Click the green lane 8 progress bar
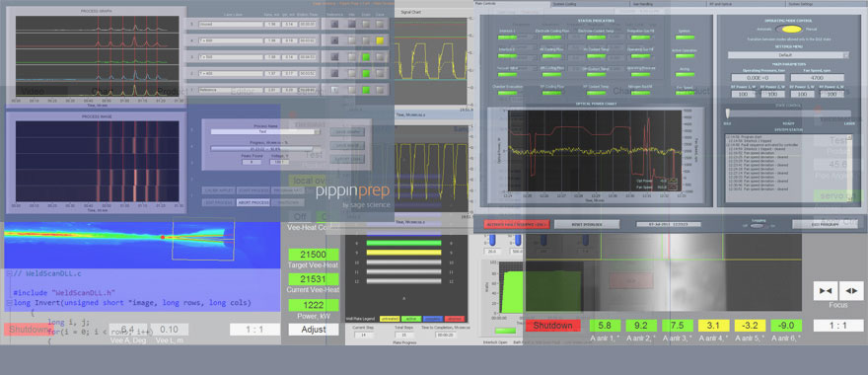Screen dimensions: 868x375 point(404,243)
